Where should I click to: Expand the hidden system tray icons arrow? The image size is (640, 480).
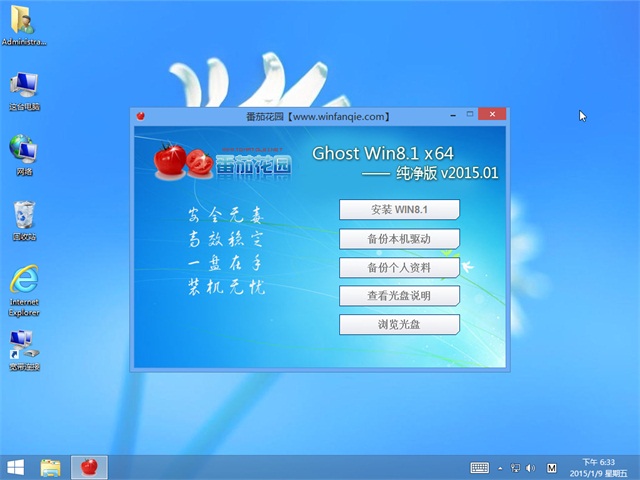tap(501, 467)
